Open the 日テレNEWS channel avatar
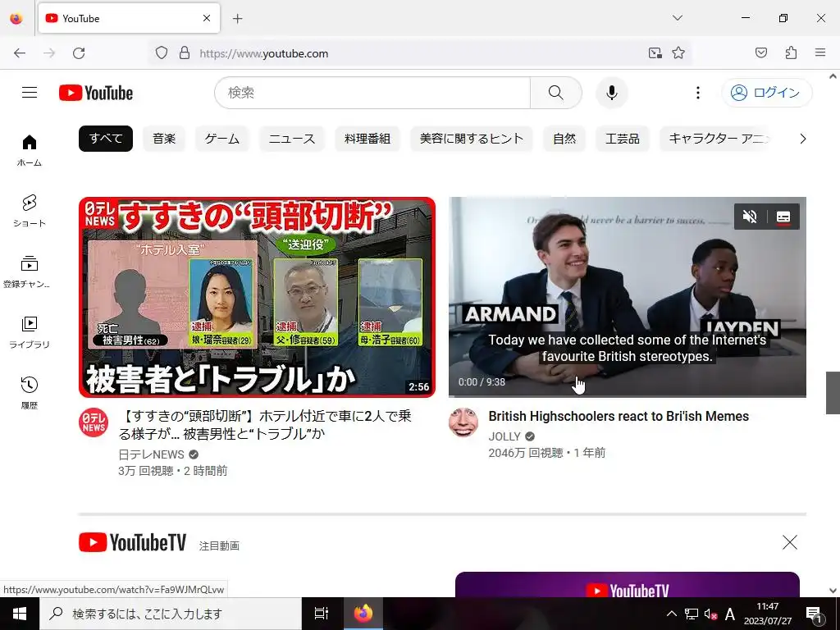 pyautogui.click(x=94, y=422)
